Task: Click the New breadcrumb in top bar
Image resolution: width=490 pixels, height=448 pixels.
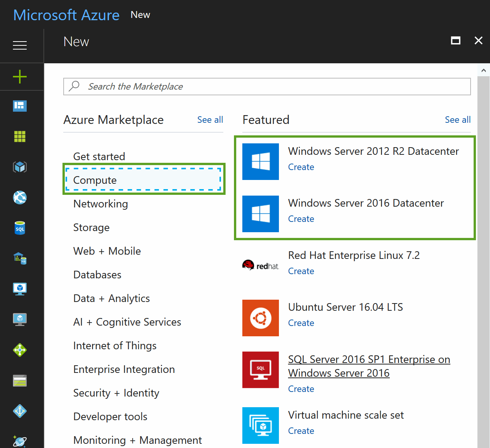Action: tap(140, 14)
